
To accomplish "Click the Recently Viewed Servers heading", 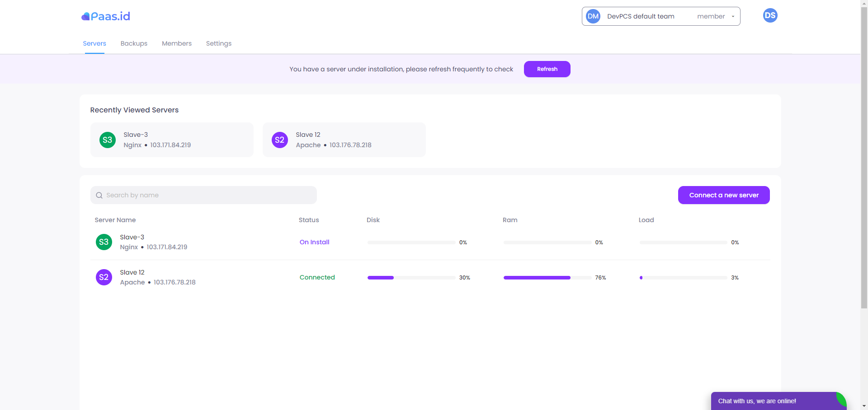I will (134, 110).
